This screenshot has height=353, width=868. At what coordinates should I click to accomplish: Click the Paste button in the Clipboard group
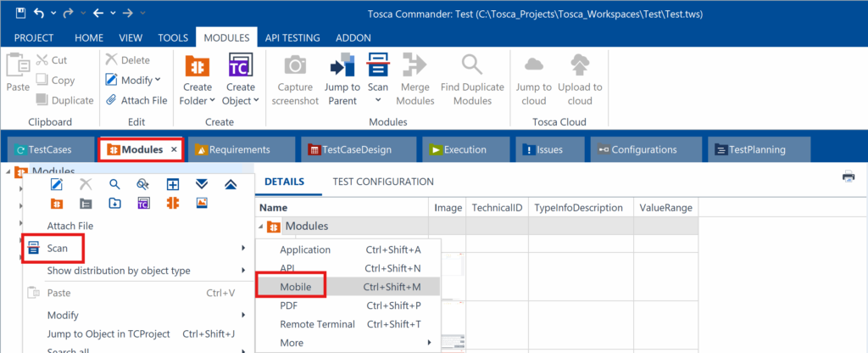(x=18, y=73)
